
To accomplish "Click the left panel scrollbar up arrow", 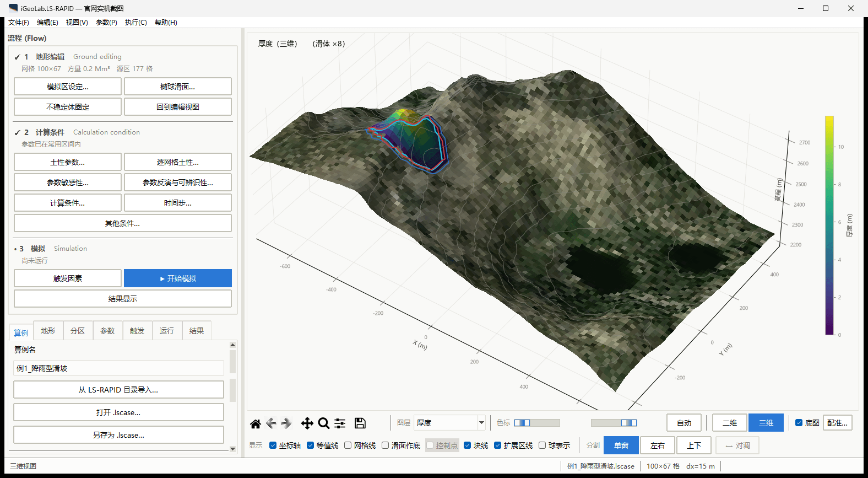I will pyautogui.click(x=232, y=345).
